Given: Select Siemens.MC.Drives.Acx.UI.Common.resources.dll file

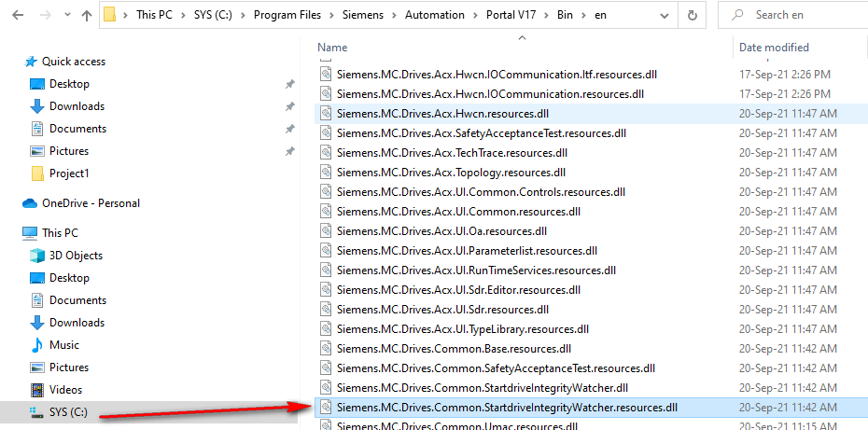Looking at the screenshot, I should (458, 212).
